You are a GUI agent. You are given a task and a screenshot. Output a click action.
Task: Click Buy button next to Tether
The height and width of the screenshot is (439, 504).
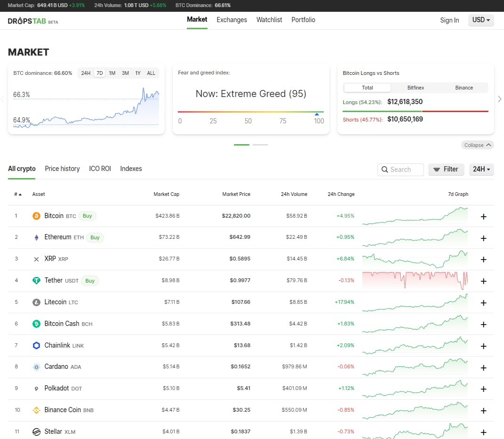pyautogui.click(x=90, y=281)
